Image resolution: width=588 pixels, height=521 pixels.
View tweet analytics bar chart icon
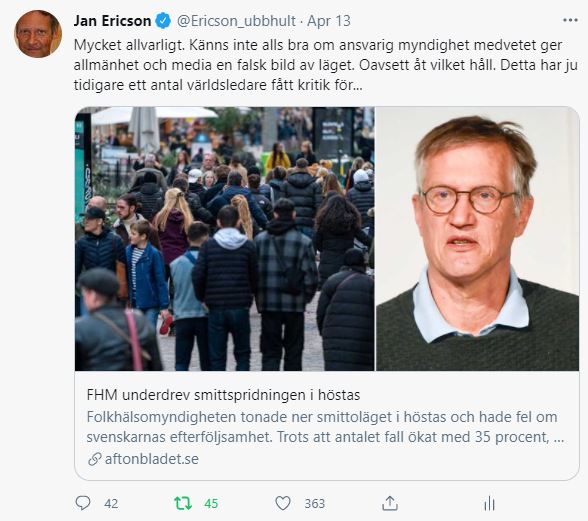click(x=489, y=503)
